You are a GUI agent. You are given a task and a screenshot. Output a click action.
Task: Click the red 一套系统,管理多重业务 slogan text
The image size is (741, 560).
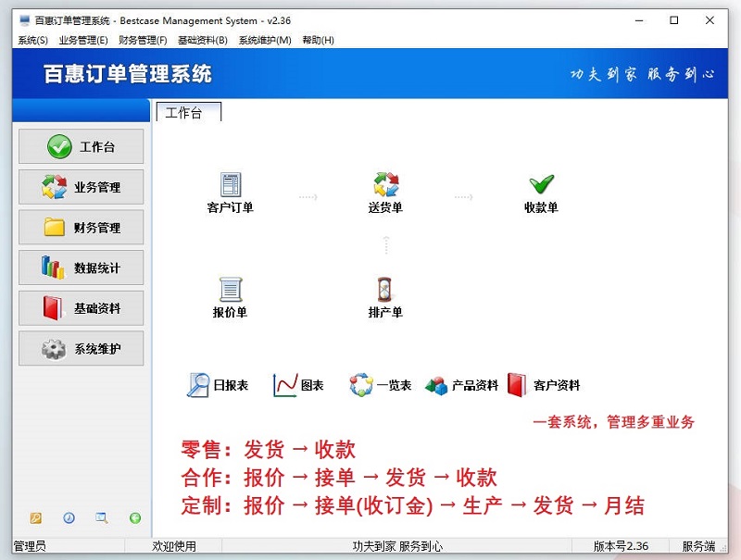614,422
